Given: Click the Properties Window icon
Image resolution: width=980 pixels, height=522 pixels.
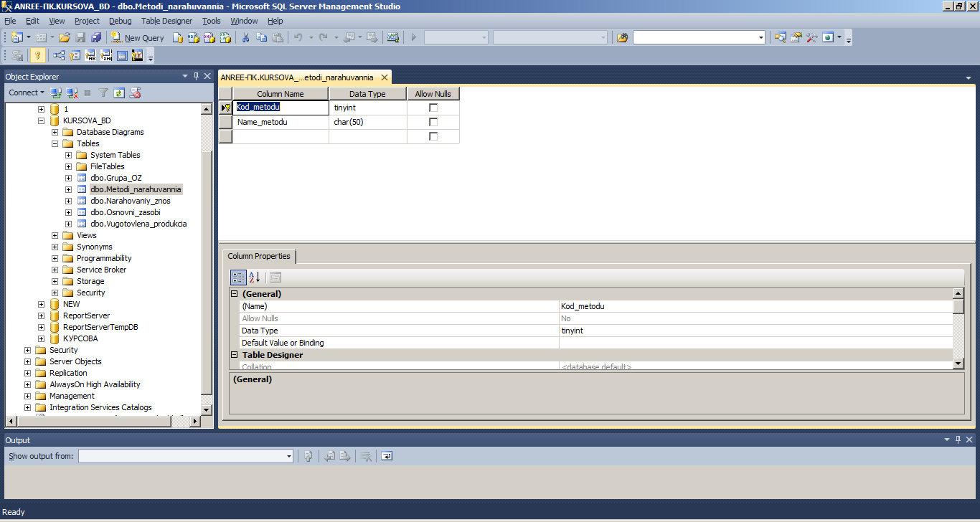Looking at the screenshot, I should [x=796, y=37].
